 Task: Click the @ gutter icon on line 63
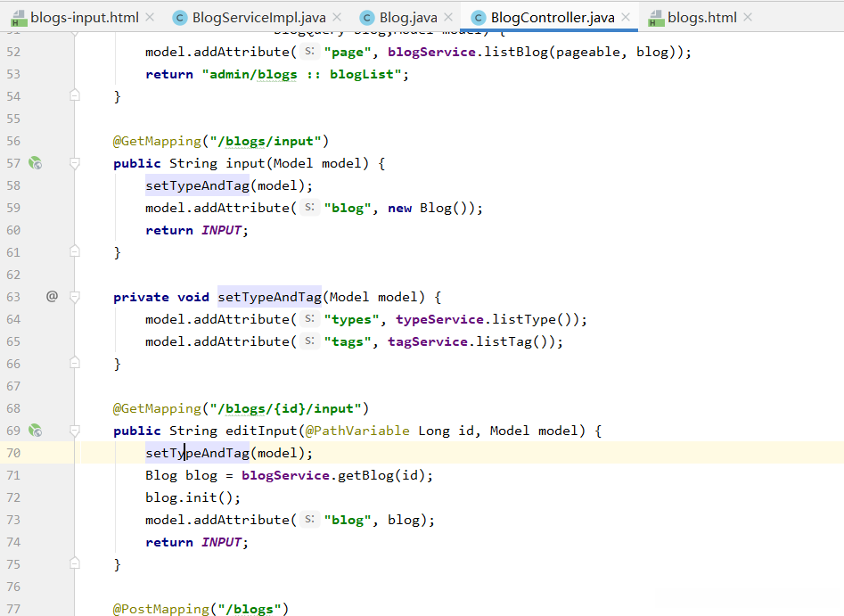click(52, 296)
